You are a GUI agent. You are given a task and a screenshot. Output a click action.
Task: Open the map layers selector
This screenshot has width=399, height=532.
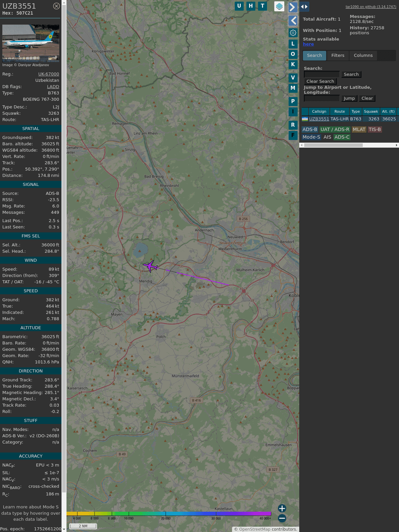tap(279, 6)
